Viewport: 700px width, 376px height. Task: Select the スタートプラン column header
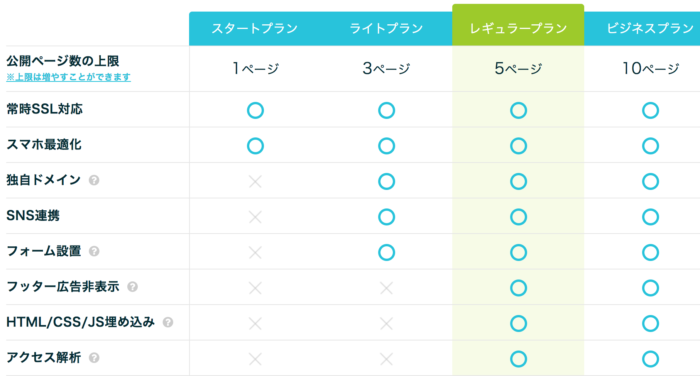coord(255,29)
